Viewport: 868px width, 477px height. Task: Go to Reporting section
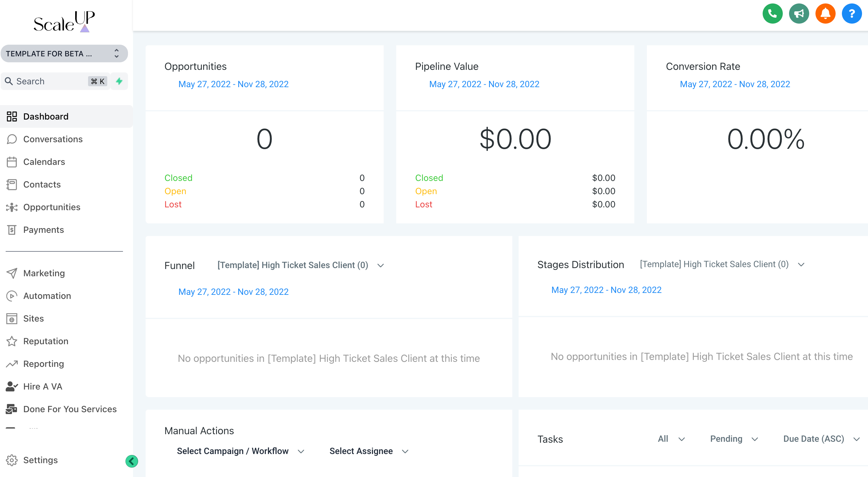pos(66,364)
